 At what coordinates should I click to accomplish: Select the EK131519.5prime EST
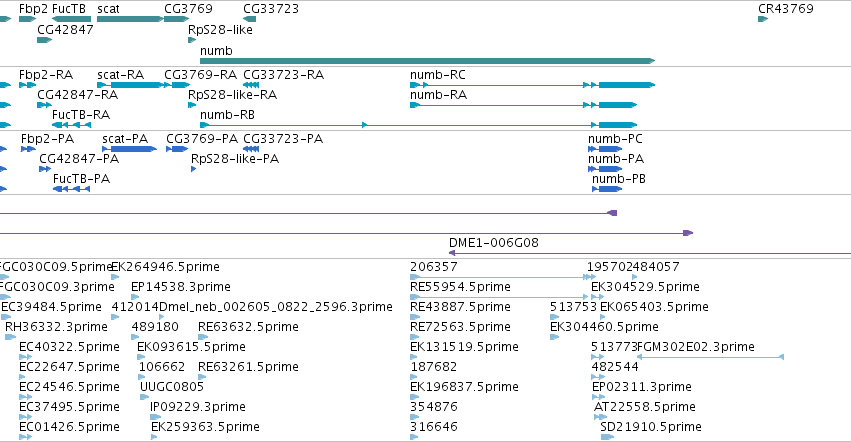pos(414,357)
